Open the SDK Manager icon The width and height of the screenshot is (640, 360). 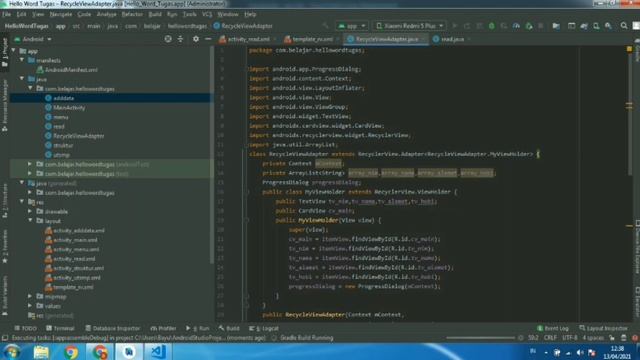pyautogui.click(x=609, y=26)
